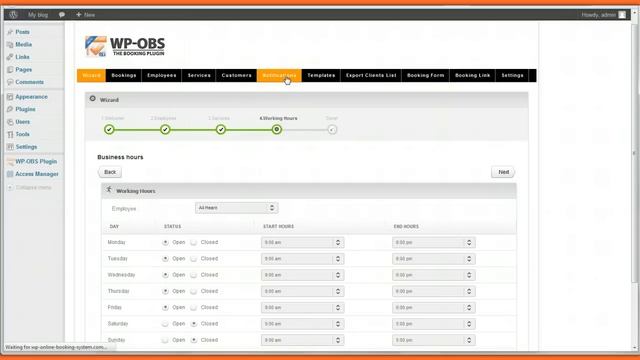Image resolution: width=640 pixels, height=360 pixels.
Task: Open Monday start hours dropdown
Action: coord(302,242)
